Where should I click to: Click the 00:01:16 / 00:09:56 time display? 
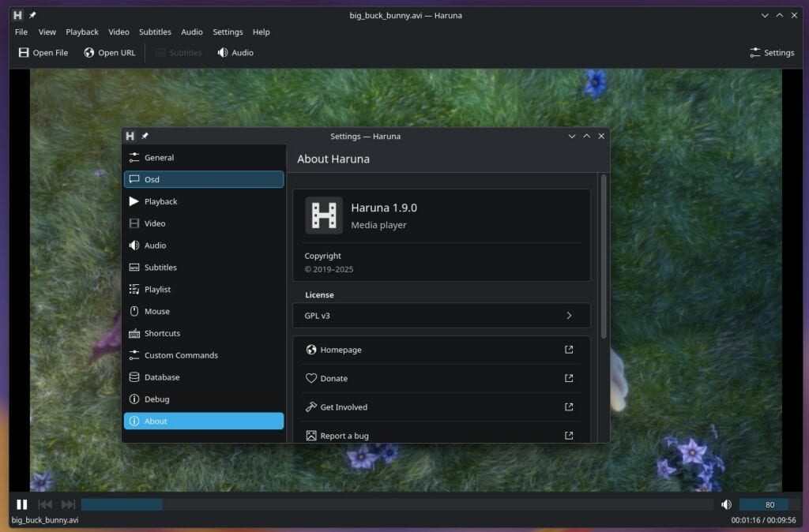(x=763, y=520)
